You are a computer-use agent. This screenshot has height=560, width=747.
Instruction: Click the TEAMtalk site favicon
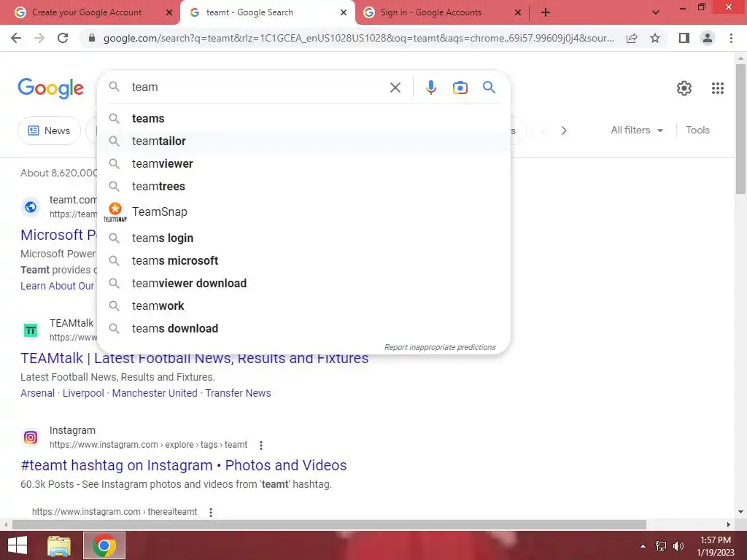31,330
